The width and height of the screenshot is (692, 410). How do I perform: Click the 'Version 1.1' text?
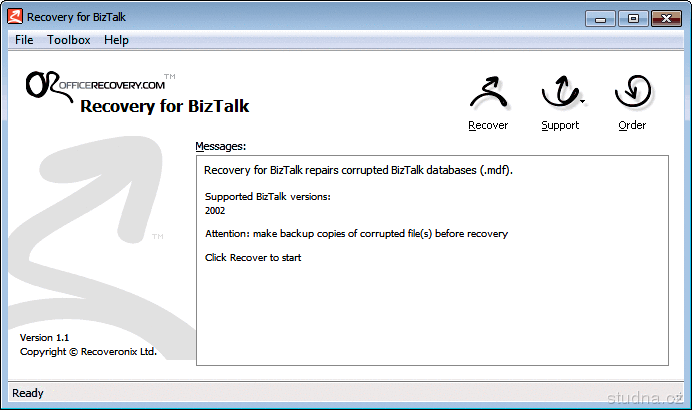44,338
